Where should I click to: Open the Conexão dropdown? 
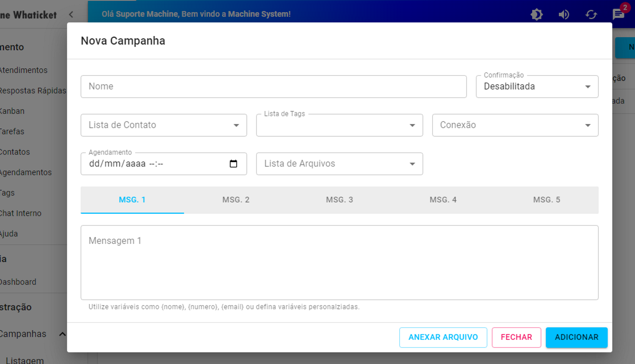[x=515, y=125]
